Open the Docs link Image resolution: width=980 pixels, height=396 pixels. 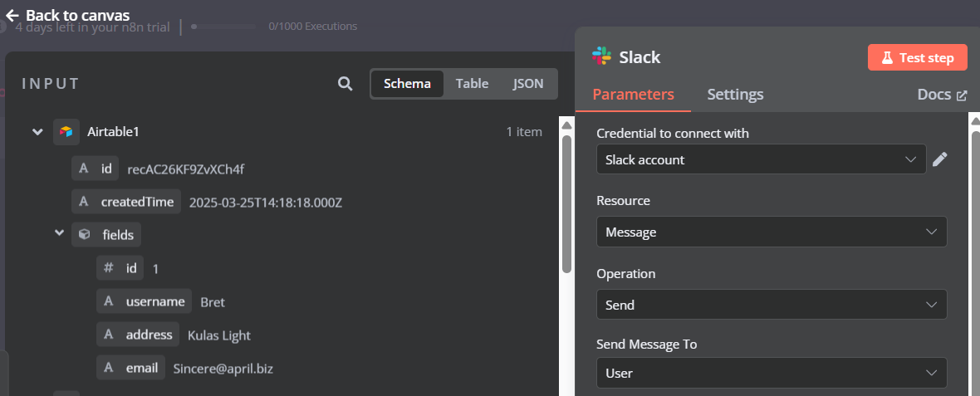click(x=942, y=95)
